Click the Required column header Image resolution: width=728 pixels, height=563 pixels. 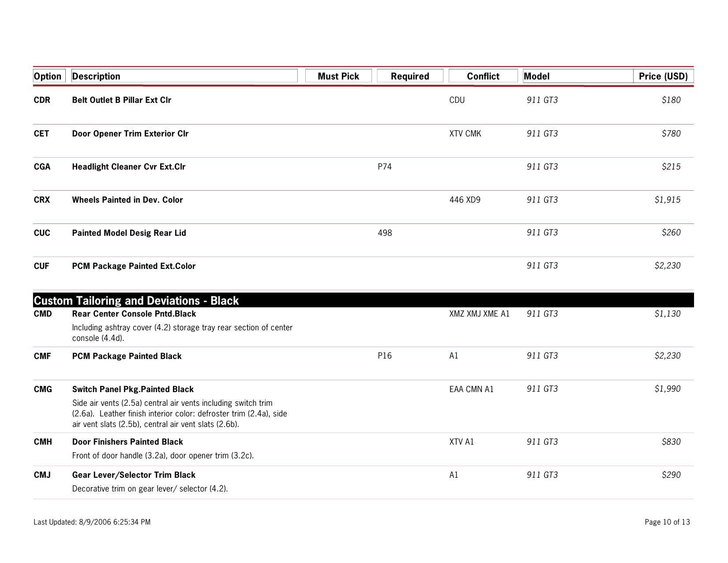click(410, 76)
